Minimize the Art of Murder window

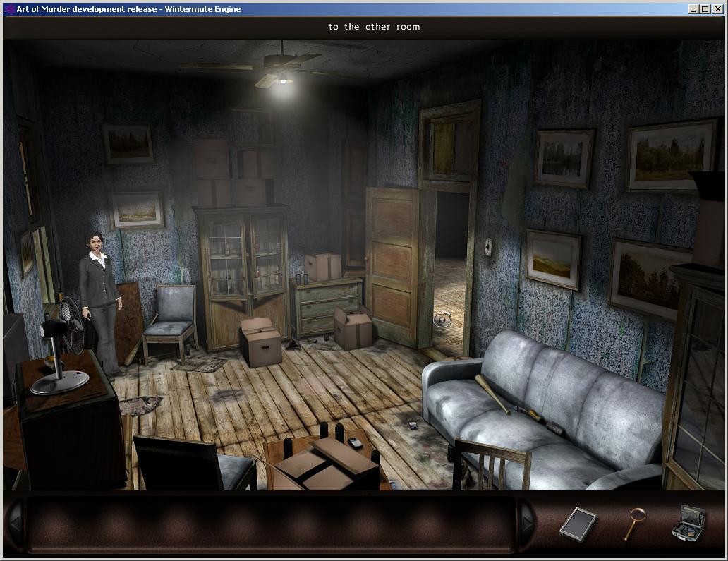pos(694,9)
